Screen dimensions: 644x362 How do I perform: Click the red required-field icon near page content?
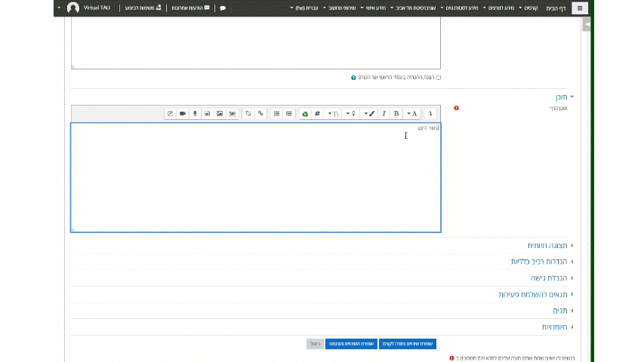coord(456,108)
